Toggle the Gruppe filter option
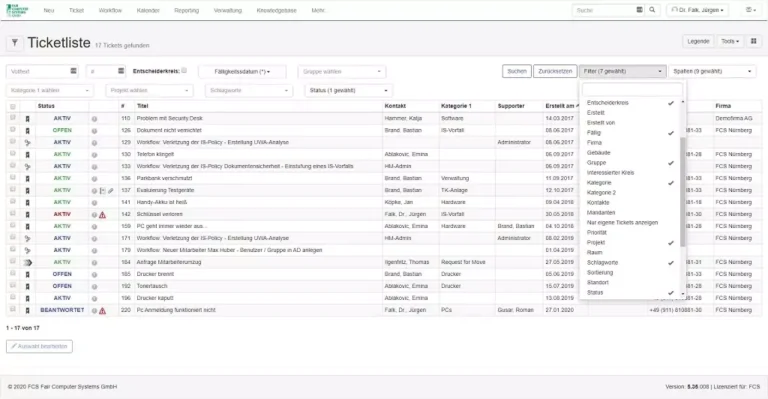Screen dimensions: 768x399 coord(630,163)
